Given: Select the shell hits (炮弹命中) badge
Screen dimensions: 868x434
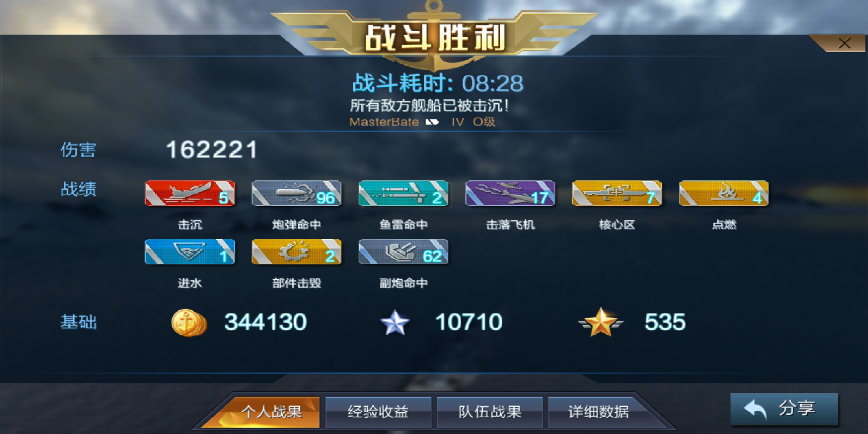Looking at the screenshot, I should tap(297, 193).
